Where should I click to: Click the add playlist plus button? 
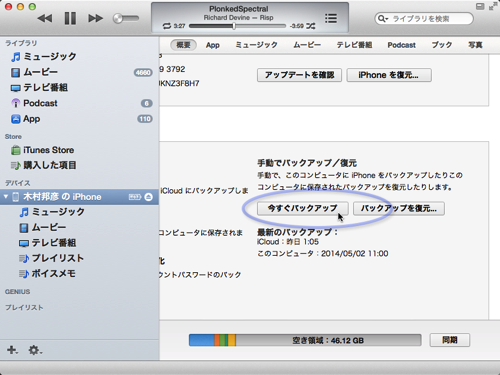pyautogui.click(x=12, y=350)
